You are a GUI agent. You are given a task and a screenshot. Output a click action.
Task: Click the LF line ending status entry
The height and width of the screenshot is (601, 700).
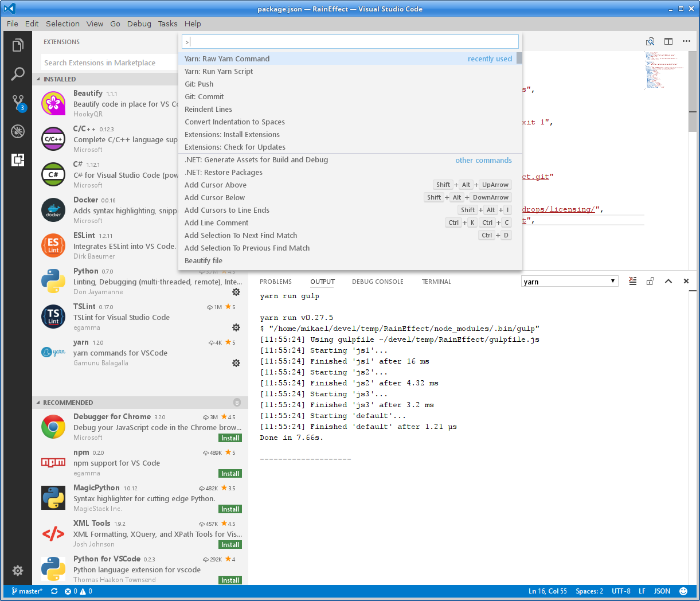click(x=642, y=591)
